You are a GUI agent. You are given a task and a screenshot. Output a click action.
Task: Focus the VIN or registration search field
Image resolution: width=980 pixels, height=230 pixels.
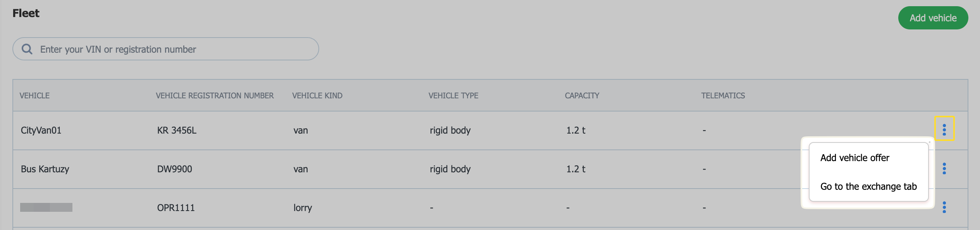coord(174,49)
